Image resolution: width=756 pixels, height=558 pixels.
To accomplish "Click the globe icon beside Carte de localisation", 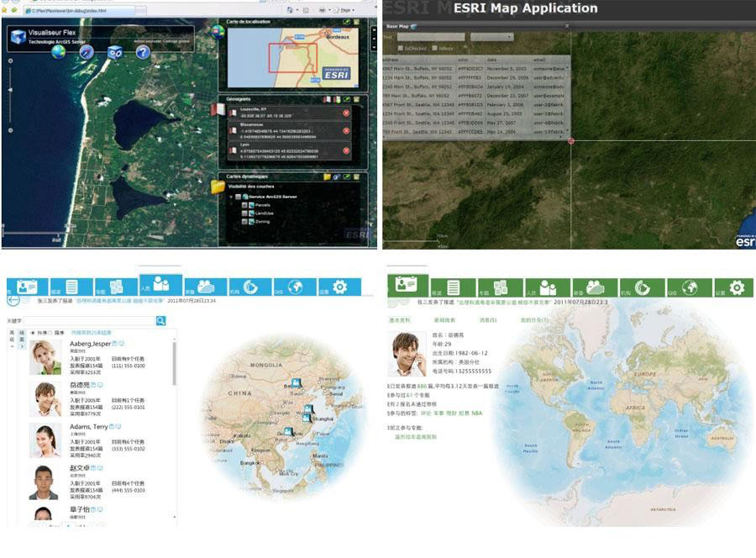I will tap(218, 32).
